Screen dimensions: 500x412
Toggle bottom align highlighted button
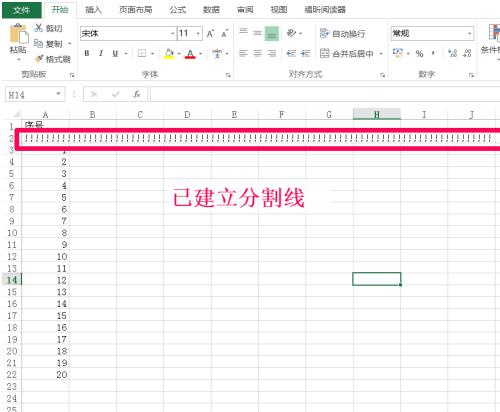click(272, 33)
